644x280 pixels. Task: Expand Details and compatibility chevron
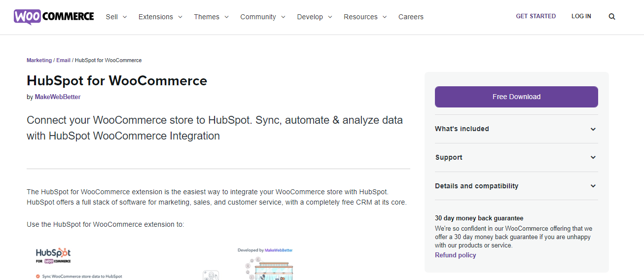coord(593,186)
